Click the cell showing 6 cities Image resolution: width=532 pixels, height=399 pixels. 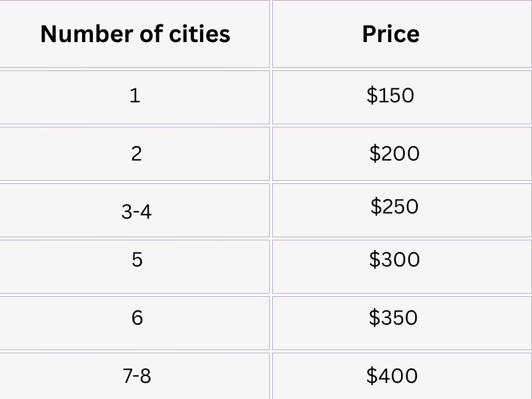click(x=137, y=317)
